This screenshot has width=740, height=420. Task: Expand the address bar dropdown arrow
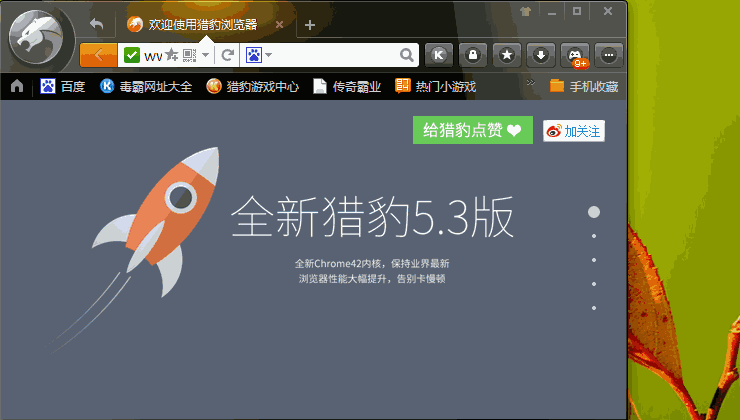click(x=206, y=55)
